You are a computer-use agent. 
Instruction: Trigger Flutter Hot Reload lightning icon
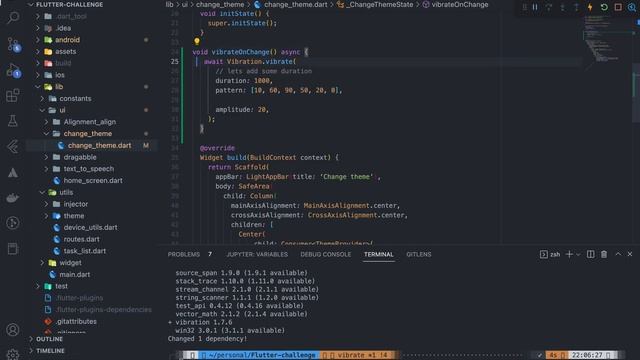point(590,7)
